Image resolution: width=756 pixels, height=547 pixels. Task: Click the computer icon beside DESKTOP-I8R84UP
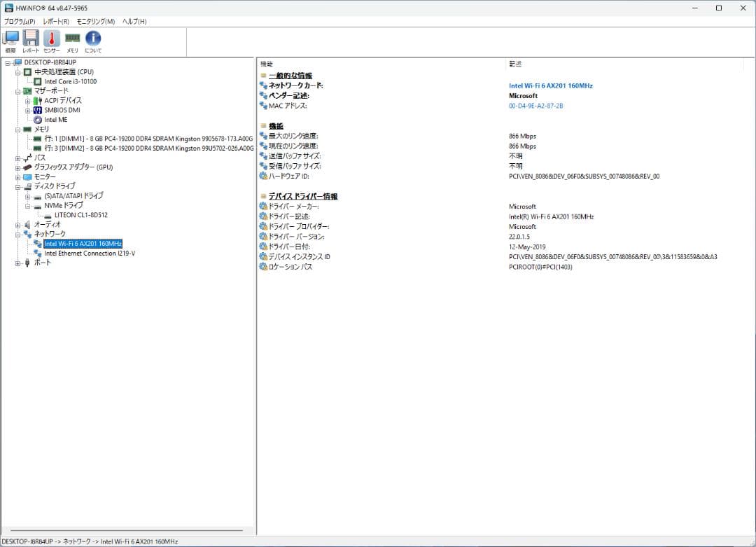pos(17,62)
